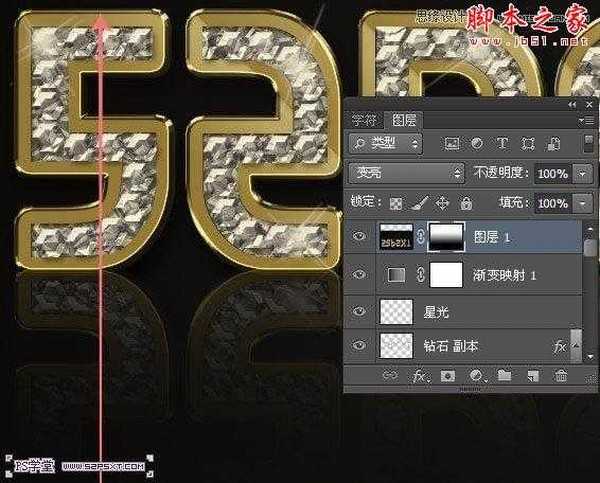Image resolution: width=600 pixels, height=483 pixels.
Task: Delete layer trash icon
Action: point(561,376)
